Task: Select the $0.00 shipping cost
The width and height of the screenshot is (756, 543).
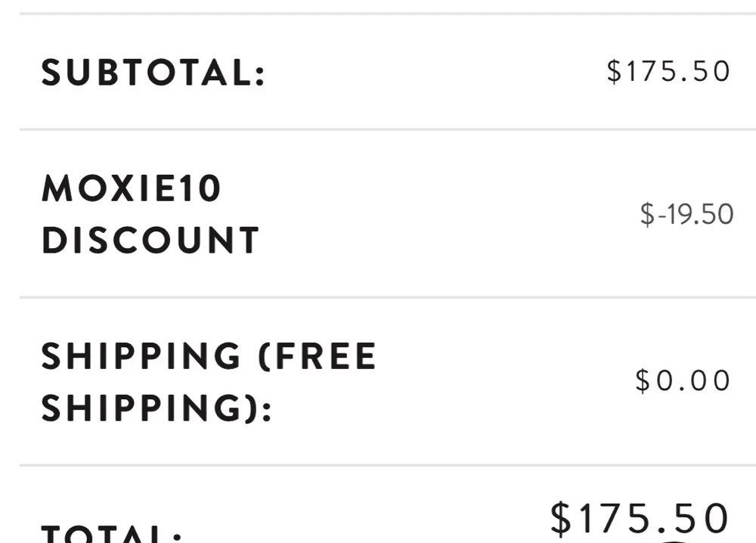Action: pos(683,380)
